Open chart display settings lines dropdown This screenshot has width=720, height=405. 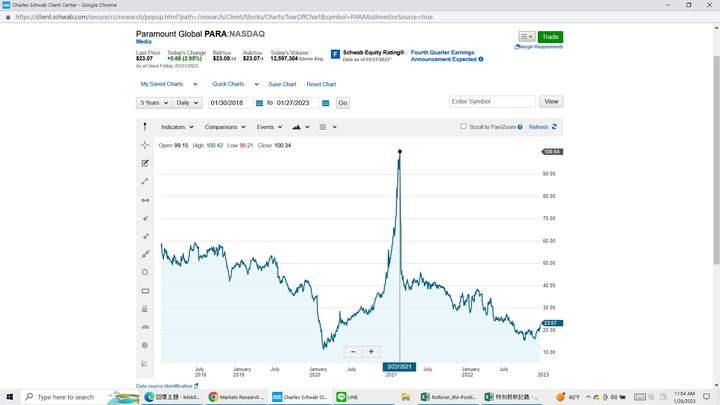click(x=328, y=127)
